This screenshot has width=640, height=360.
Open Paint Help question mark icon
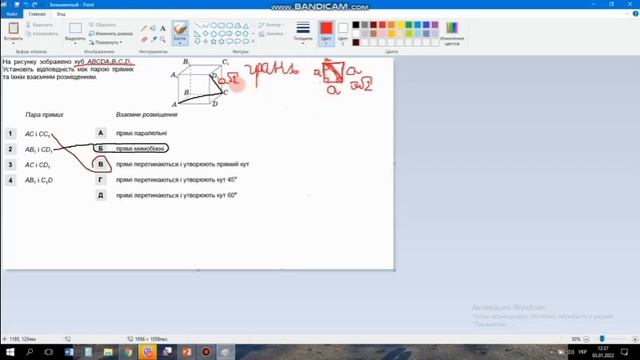pos(635,14)
